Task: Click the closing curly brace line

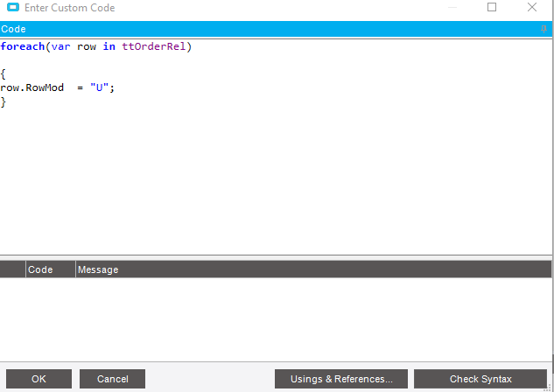Action: pyautogui.click(x=4, y=102)
